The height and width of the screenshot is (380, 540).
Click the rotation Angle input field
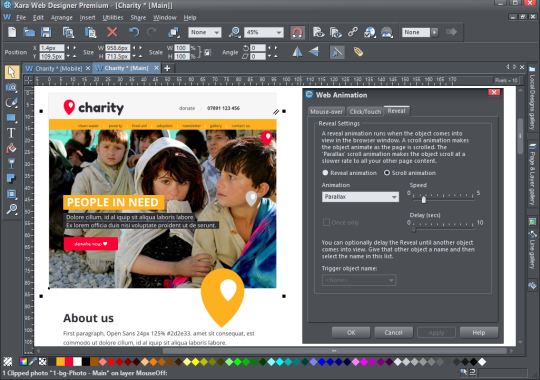pyautogui.click(x=258, y=48)
